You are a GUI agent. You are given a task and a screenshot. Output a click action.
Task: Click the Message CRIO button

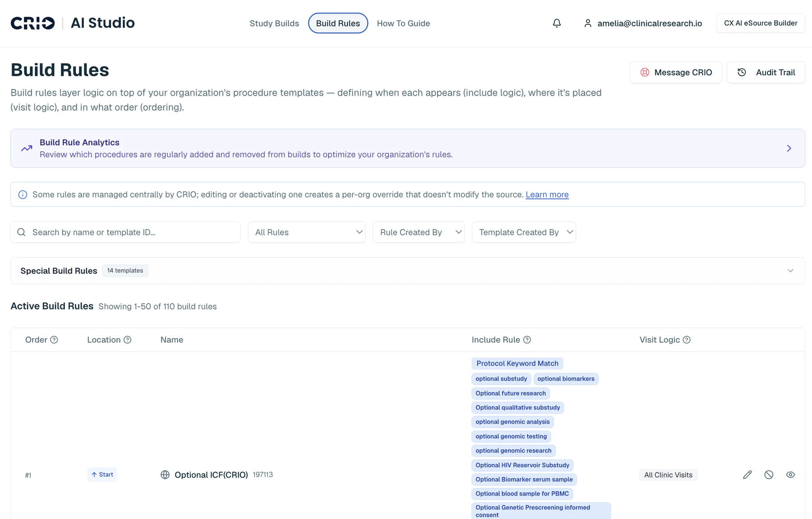point(676,73)
